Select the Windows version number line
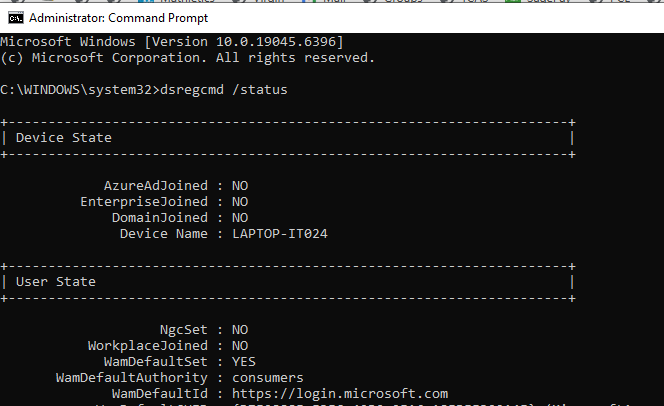 (172, 42)
